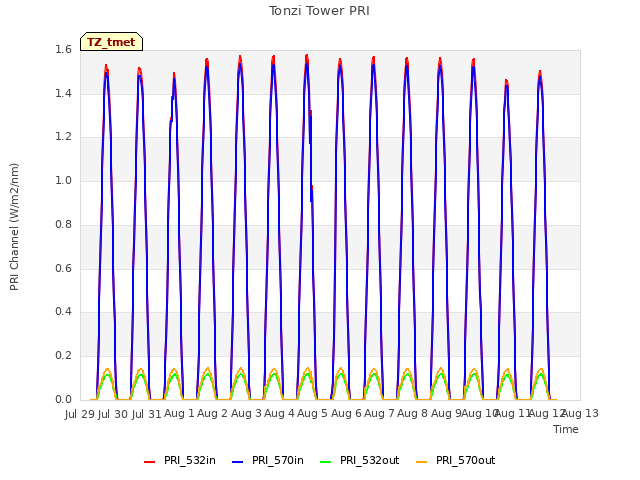Click the blue PRI_570in legend swatch
The width and height of the screenshot is (640, 480).
[x=238, y=462]
